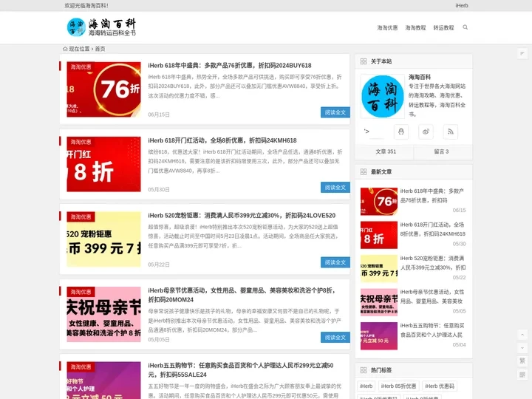Click the 海淘百科 site logo
This screenshot has width=532, height=399.
point(101,27)
